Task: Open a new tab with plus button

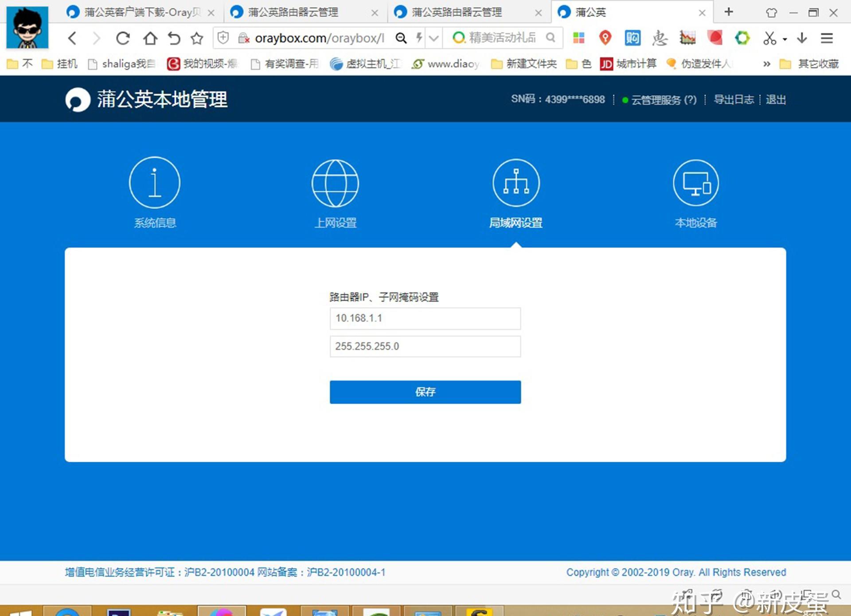Action: point(729,12)
